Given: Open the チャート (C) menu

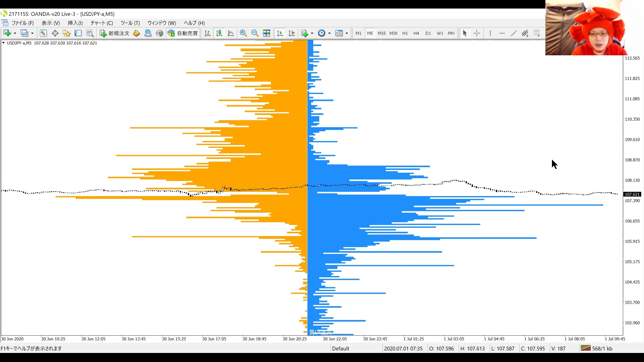Looking at the screenshot, I should point(102,23).
